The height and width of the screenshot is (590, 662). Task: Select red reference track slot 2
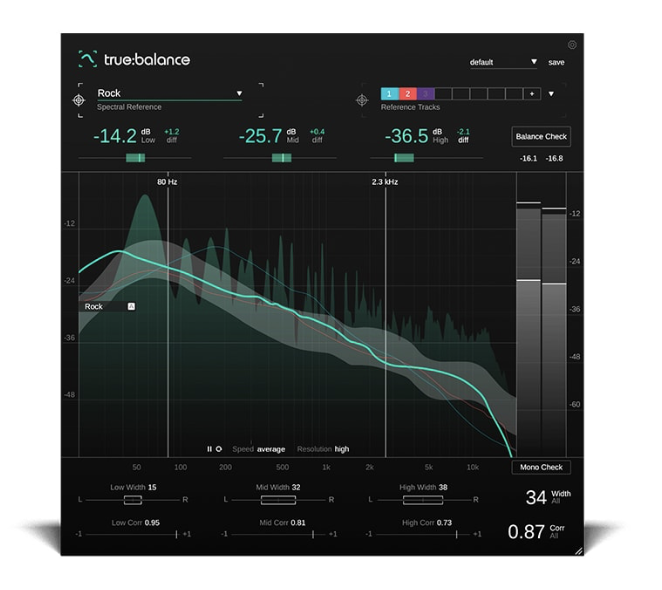[x=408, y=94]
